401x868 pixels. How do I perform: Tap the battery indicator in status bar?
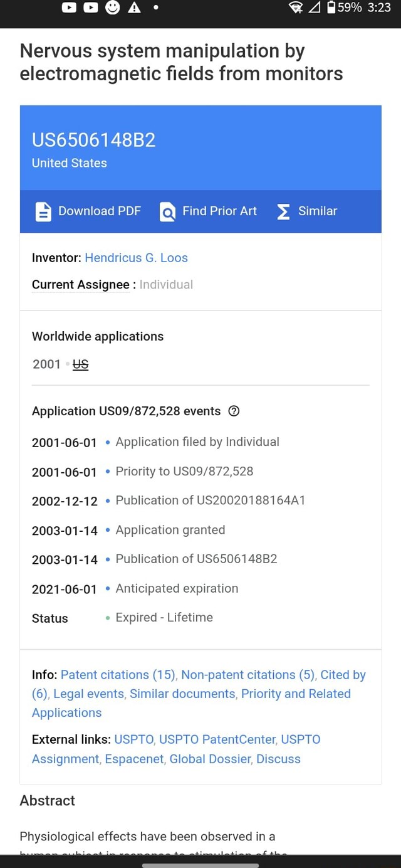(x=331, y=8)
